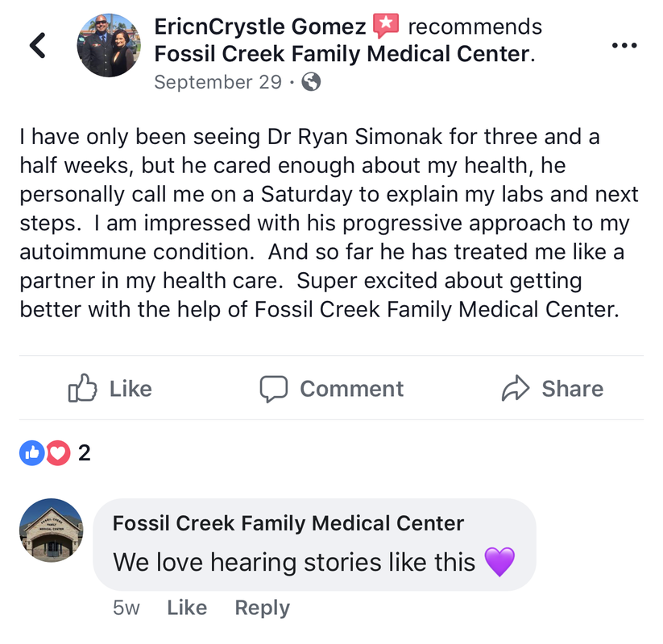Viewport: 663px width, 644px height.
Task: Click the blue thumbs-up reaction icon
Action: 31,454
